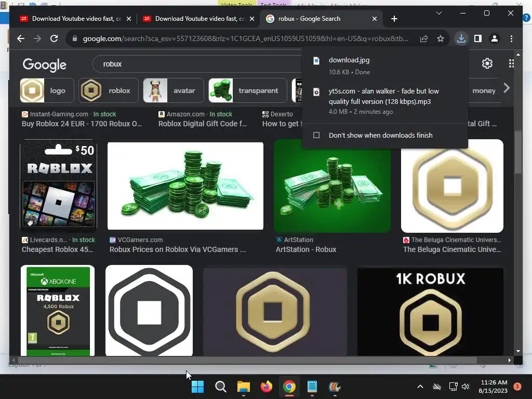This screenshot has width=532, height=399.
Task: Click the download.jpg file icon
Action: point(316,61)
